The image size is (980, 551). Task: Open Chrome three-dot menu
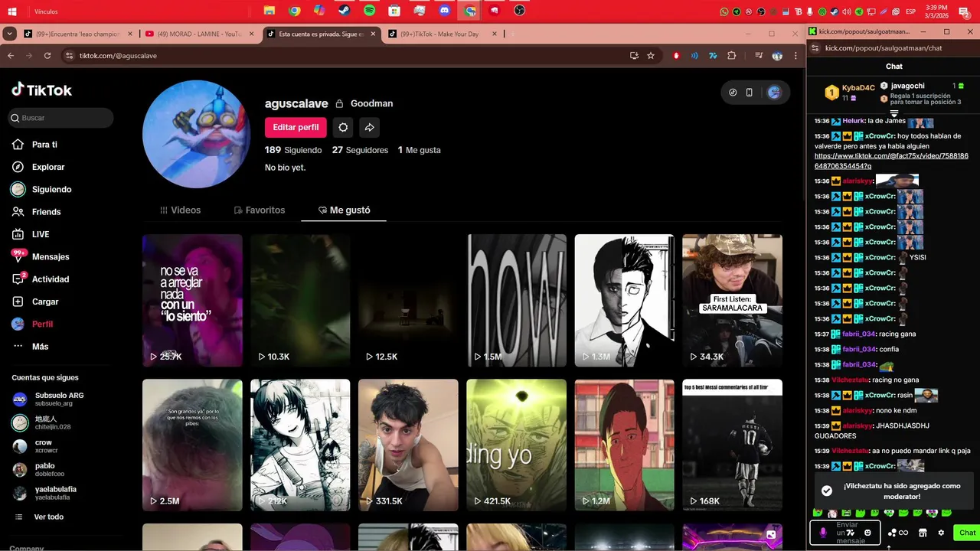795,56
